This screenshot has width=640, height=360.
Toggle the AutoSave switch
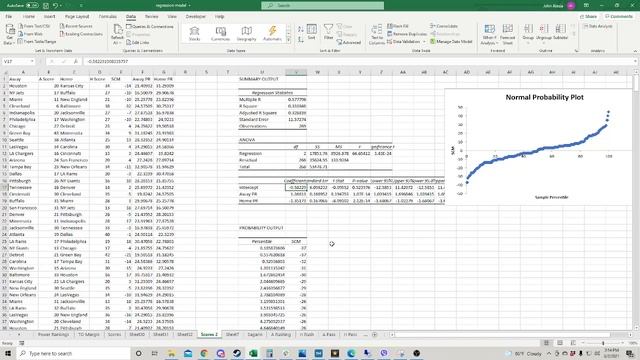pyautogui.click(x=32, y=5)
